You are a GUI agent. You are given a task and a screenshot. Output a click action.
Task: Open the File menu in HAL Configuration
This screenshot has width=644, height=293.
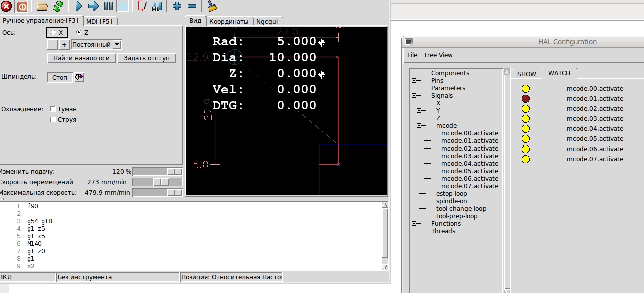(x=412, y=55)
